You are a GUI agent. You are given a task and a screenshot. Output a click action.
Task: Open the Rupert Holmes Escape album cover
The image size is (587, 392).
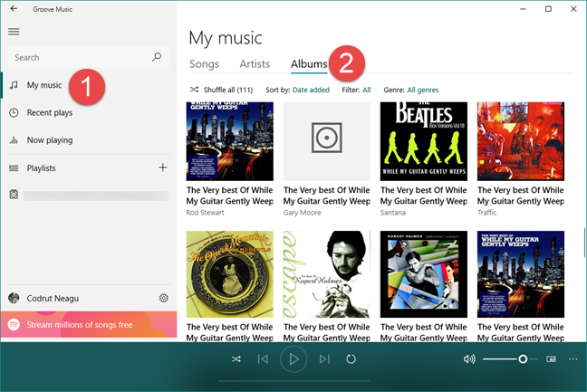pos(327,274)
